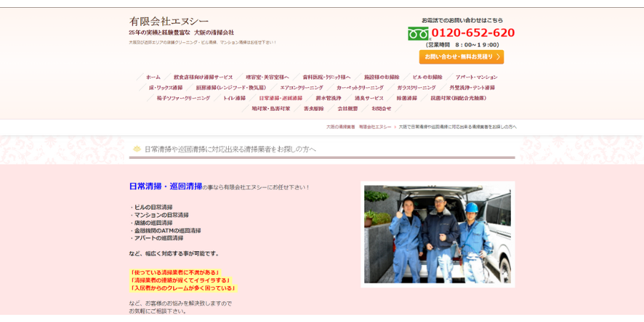Click the お問い合わせ・無料お見積り orange button
644x322 pixels.
click(462, 57)
